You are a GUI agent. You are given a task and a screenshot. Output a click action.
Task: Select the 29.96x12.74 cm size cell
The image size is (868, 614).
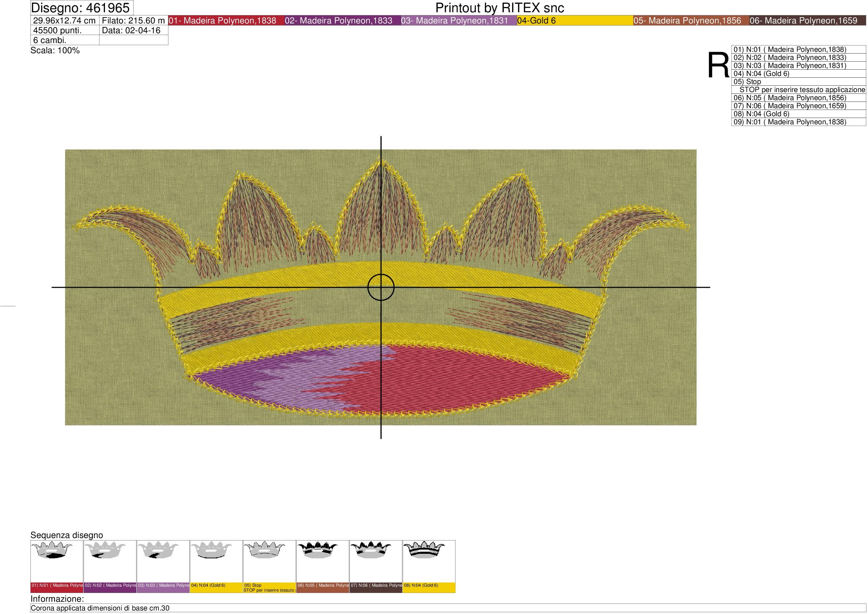65,21
